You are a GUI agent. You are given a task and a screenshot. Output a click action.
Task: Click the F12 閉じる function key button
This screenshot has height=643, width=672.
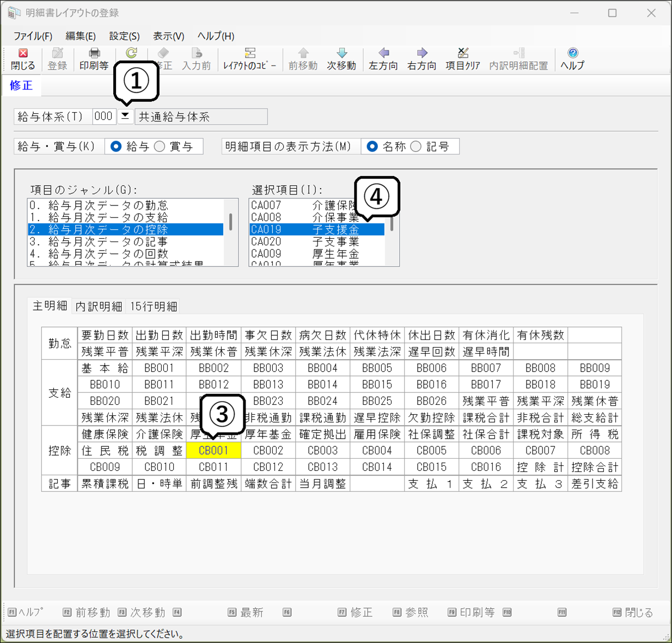pos(633,612)
